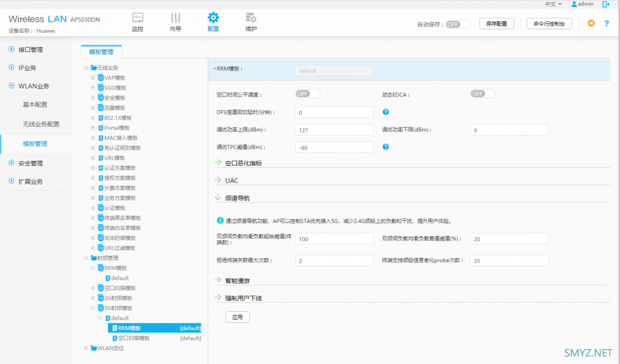Click the orange back arrow icon
The image size is (620, 364).
[591, 24]
